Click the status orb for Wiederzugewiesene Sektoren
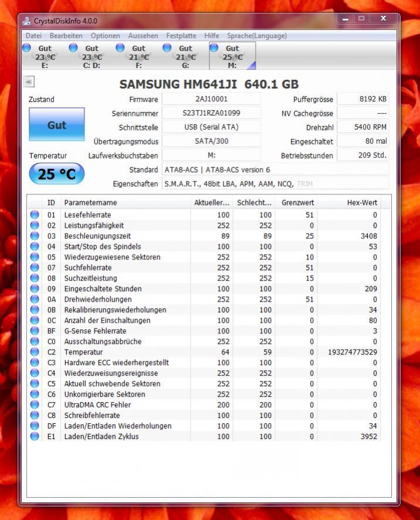420x520 pixels. pos(35,257)
